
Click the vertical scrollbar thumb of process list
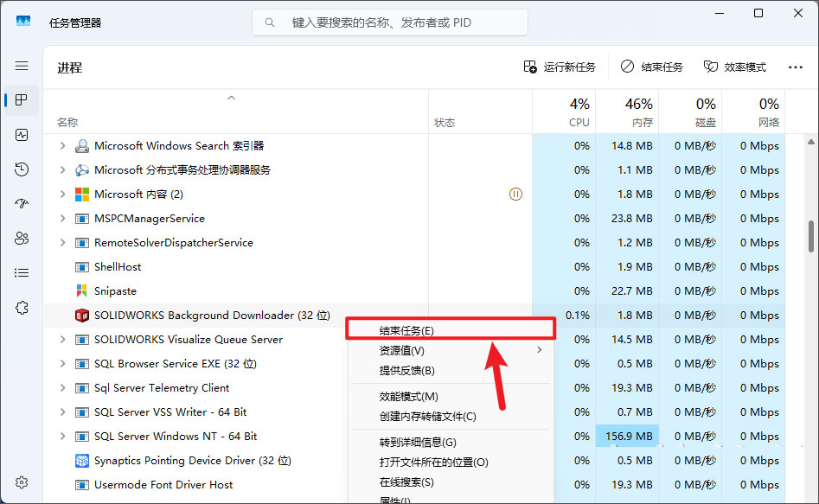pyautogui.click(x=810, y=236)
